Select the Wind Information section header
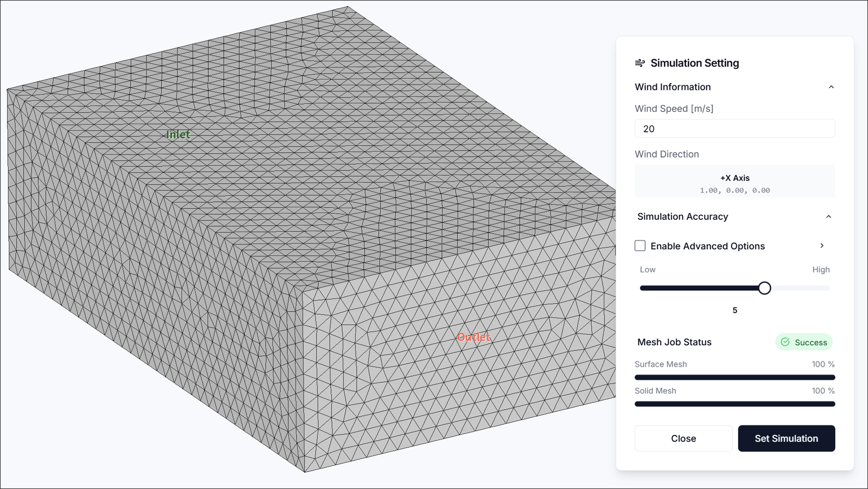The height and width of the screenshot is (489, 868). tap(673, 87)
